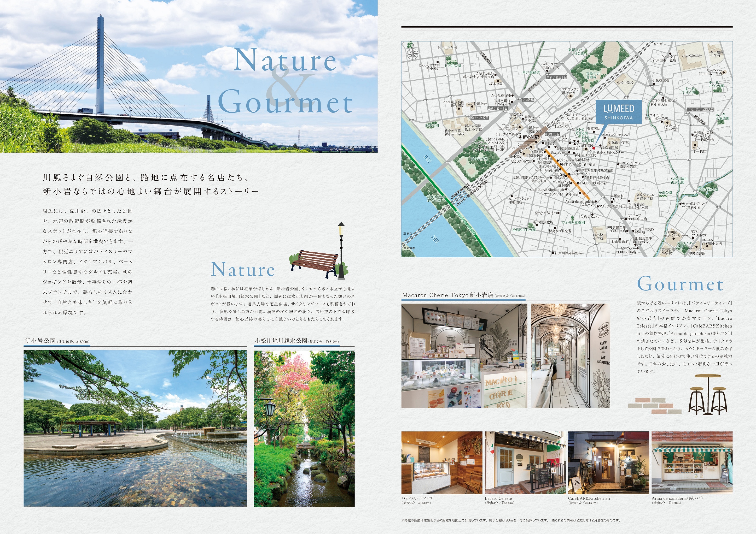Click the red site marker on the map
Image resolution: width=756 pixels, height=534 pixels.
click(x=593, y=148)
